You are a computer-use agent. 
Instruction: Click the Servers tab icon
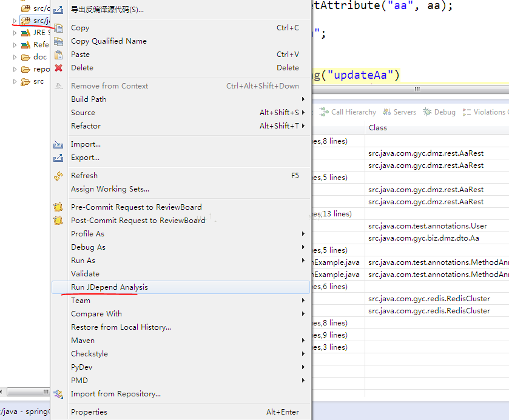point(386,112)
